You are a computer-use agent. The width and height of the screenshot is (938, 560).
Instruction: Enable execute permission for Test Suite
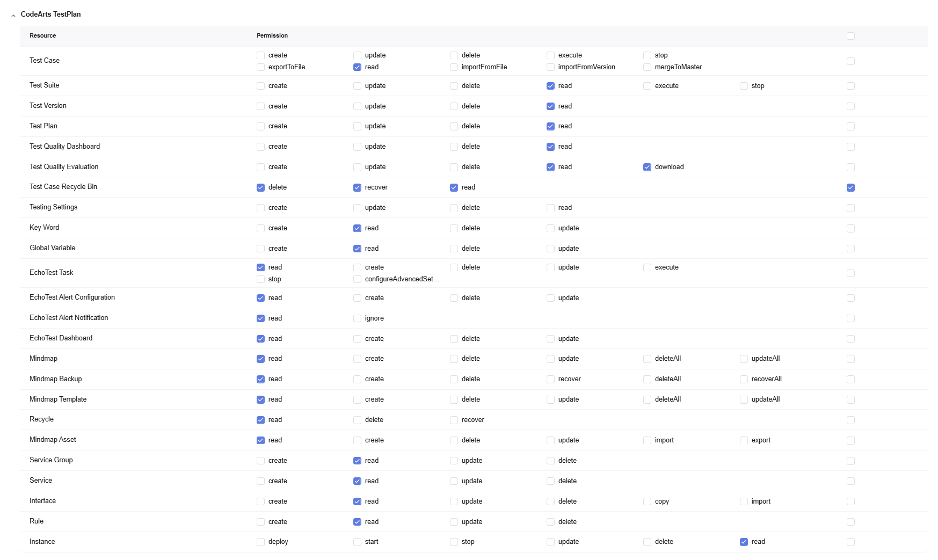(x=647, y=86)
